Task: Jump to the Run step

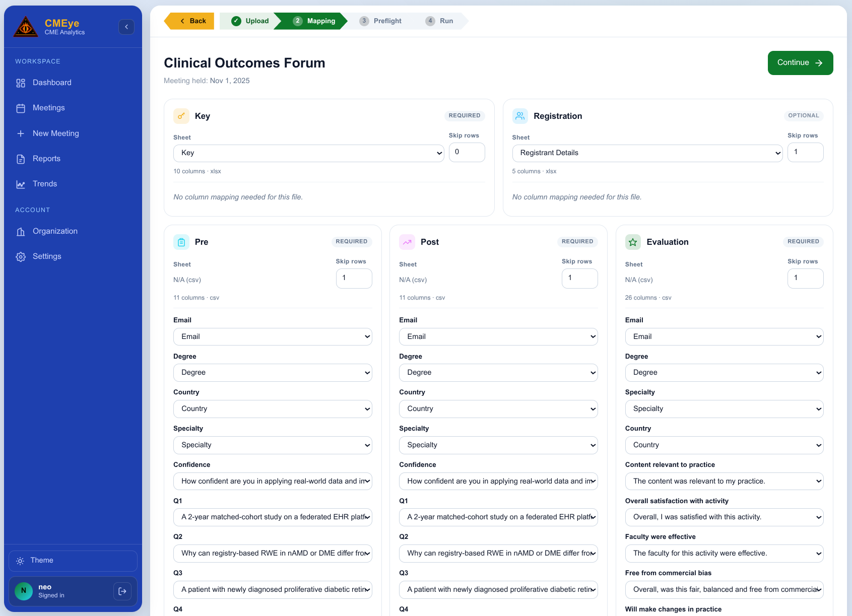Action: pos(439,21)
